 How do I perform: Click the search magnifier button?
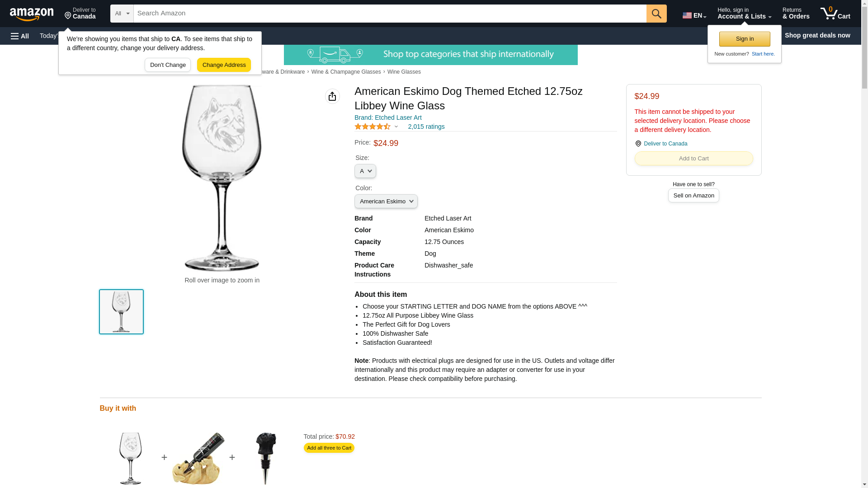click(656, 14)
